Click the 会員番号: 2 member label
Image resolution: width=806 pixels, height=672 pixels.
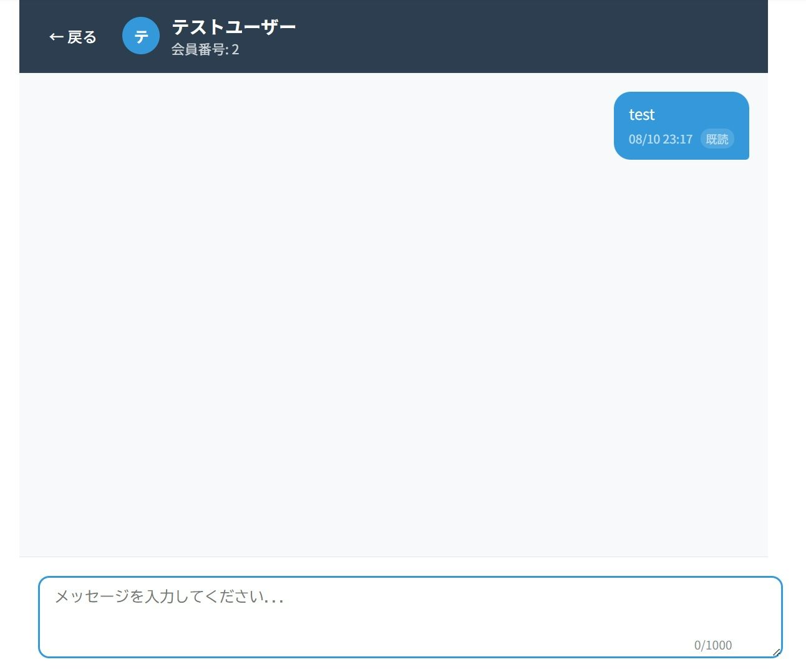(205, 49)
